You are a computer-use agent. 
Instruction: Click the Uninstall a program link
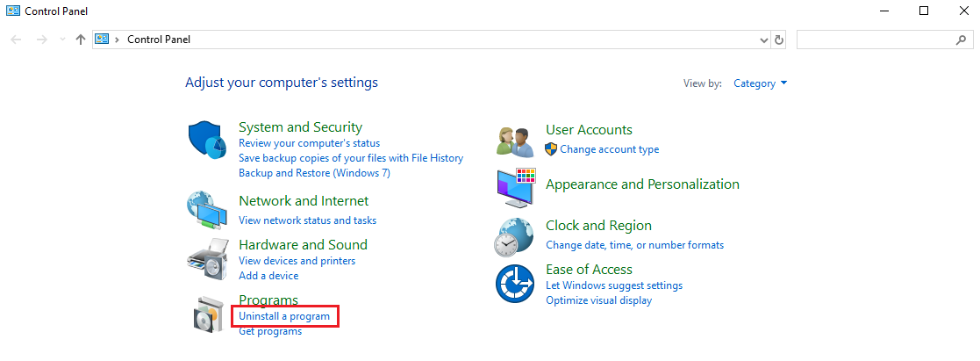(x=284, y=316)
